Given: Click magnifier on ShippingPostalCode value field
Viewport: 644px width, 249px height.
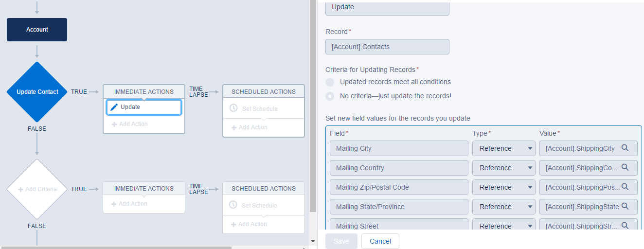Looking at the screenshot, I should click(625, 187).
